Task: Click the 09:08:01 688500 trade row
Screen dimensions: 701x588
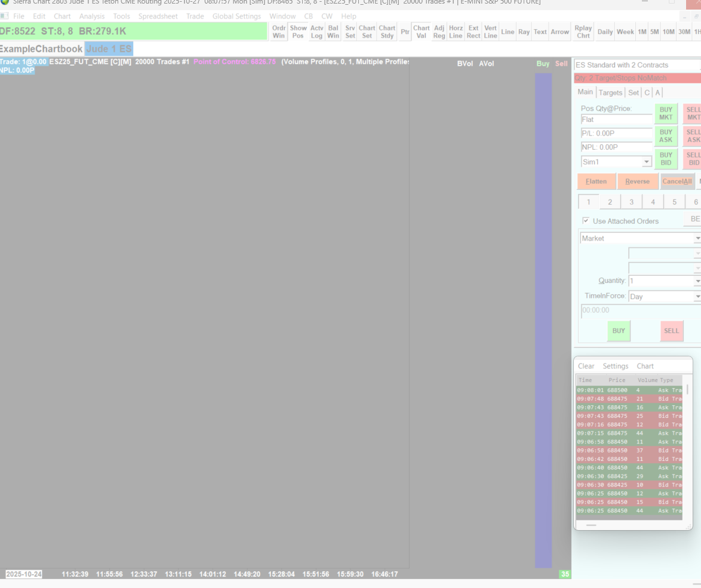Action: [x=629, y=390]
